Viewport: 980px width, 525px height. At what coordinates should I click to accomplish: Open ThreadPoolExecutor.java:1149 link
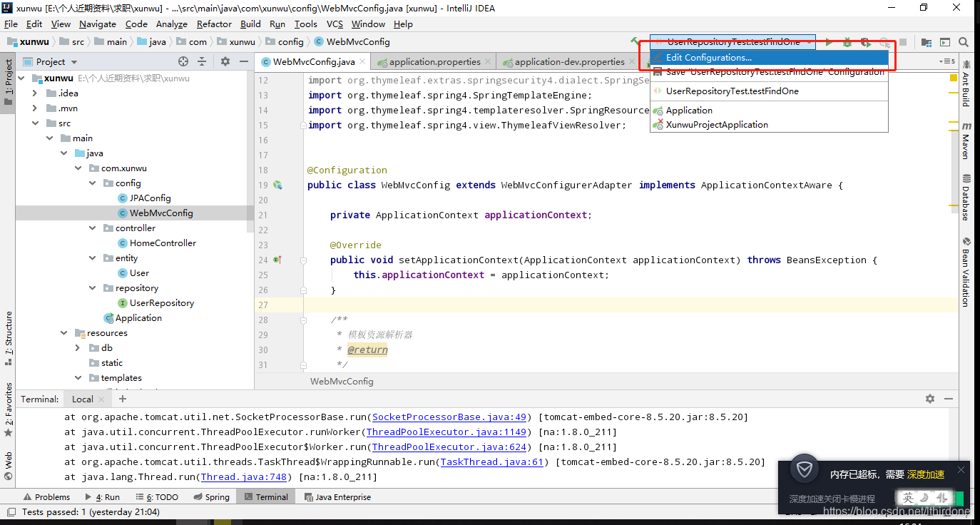click(x=446, y=432)
